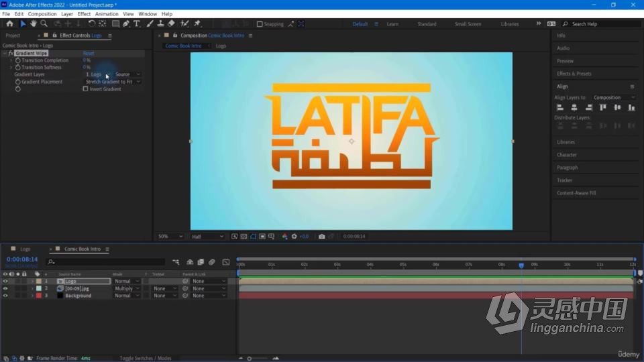The width and height of the screenshot is (644, 362).
Task: Select the Brush tool
Action: point(150,24)
